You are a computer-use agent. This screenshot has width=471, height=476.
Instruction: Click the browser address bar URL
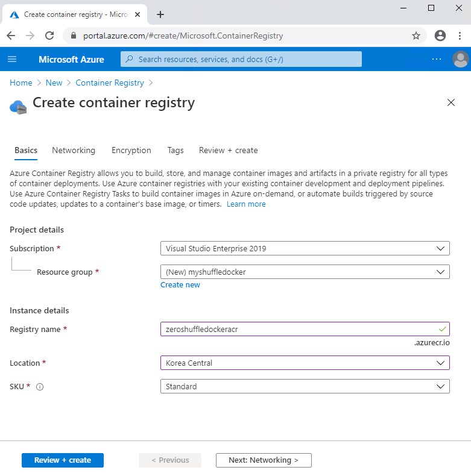pos(183,36)
